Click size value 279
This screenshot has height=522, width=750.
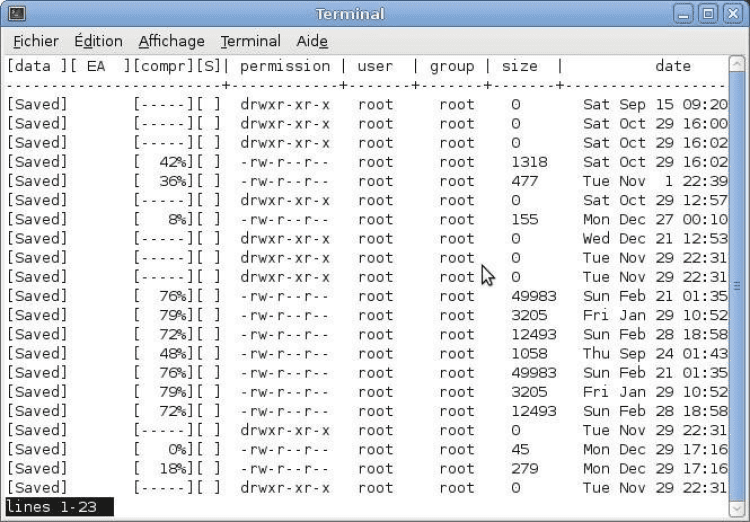point(525,468)
